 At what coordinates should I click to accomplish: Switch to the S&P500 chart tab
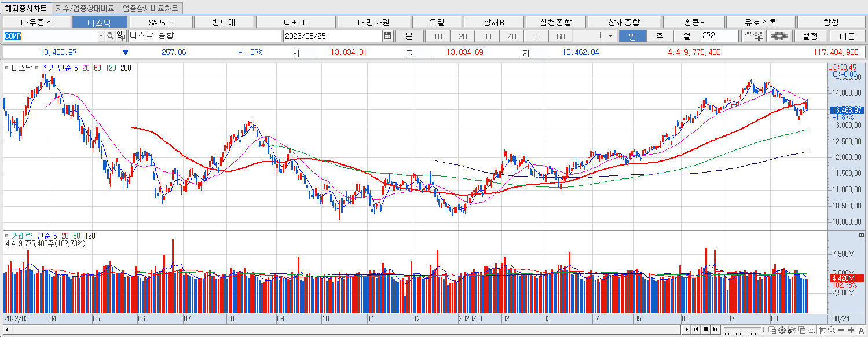(x=160, y=21)
